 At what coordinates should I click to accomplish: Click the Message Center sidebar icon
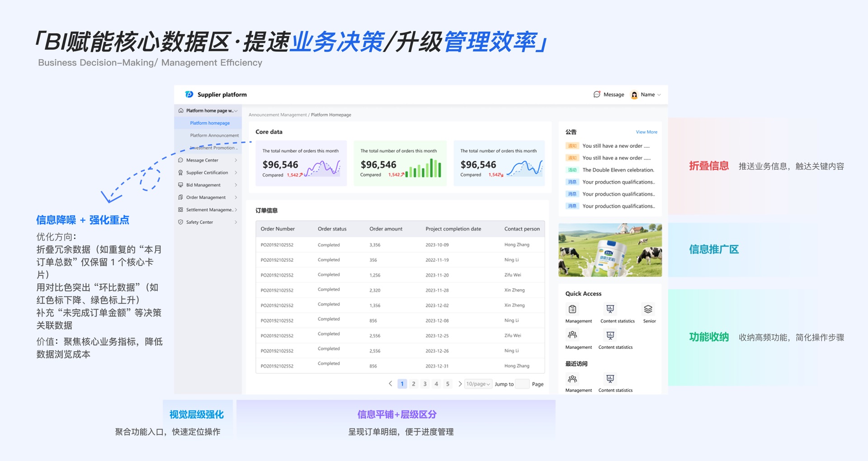coord(181,160)
